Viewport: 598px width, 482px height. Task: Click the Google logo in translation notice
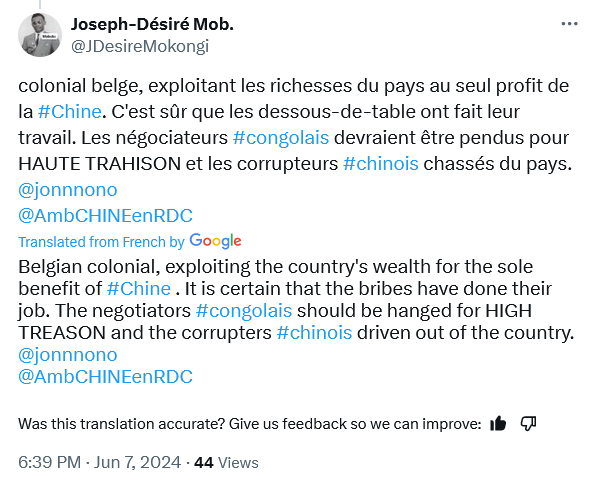(x=215, y=241)
